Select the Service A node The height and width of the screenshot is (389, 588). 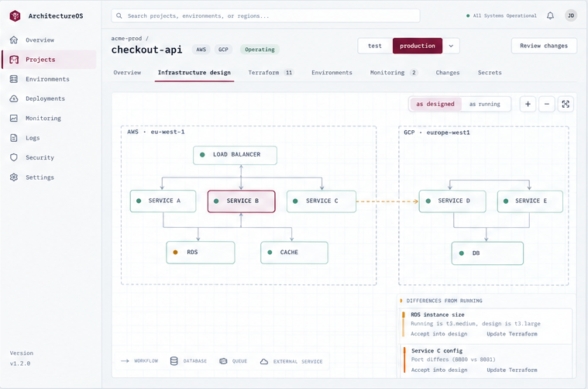(163, 201)
